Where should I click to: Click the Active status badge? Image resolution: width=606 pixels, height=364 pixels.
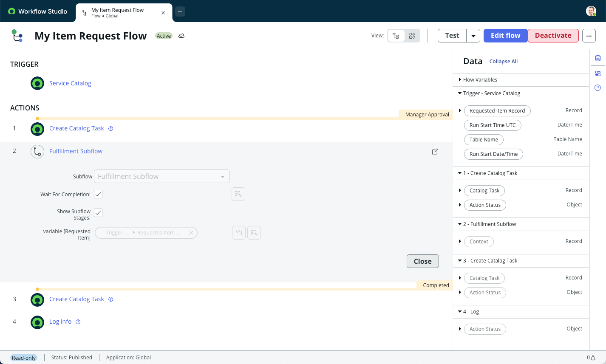click(x=164, y=36)
